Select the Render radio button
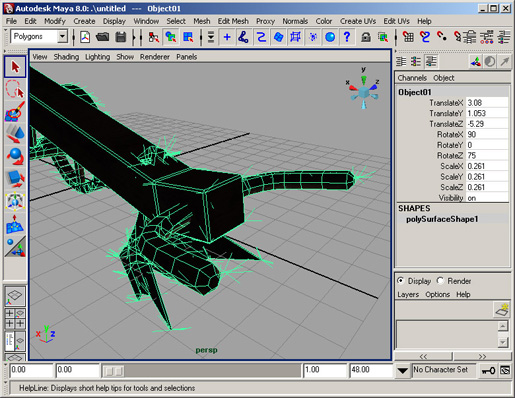515x398 pixels. point(440,281)
